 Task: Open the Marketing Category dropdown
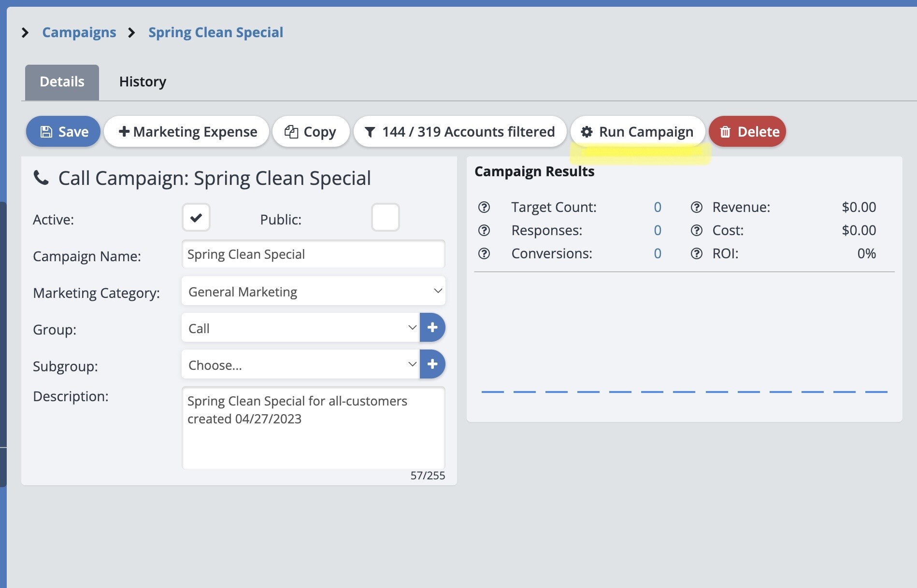(x=313, y=291)
